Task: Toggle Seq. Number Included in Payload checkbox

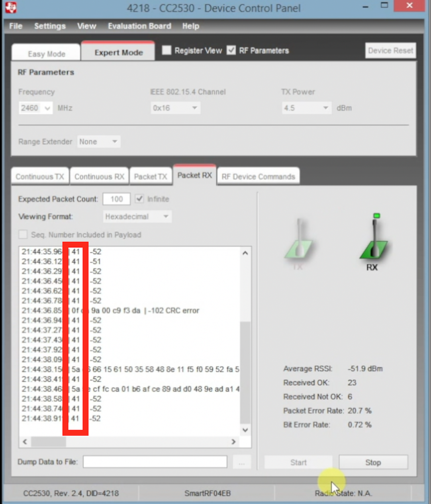Action: pyautogui.click(x=23, y=234)
